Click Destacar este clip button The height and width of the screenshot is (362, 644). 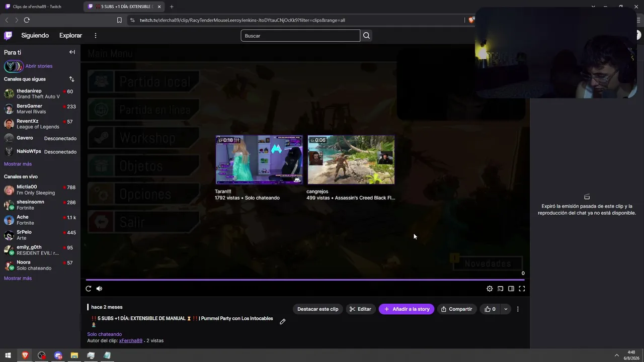tap(318, 309)
